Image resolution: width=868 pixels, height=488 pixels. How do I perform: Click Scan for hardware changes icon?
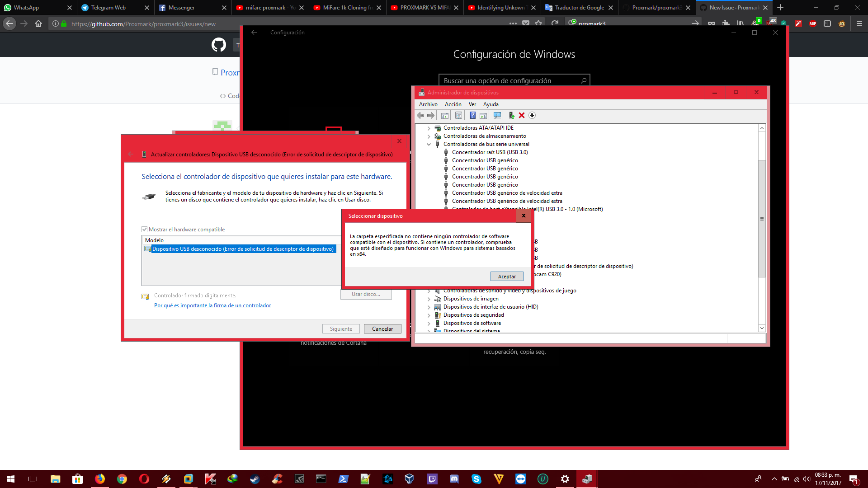[x=498, y=115]
